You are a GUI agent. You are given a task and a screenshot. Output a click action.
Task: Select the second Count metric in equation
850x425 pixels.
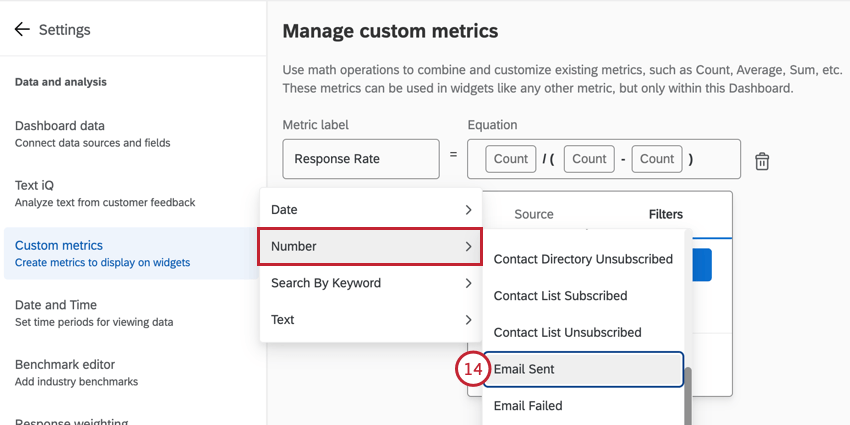click(x=589, y=159)
